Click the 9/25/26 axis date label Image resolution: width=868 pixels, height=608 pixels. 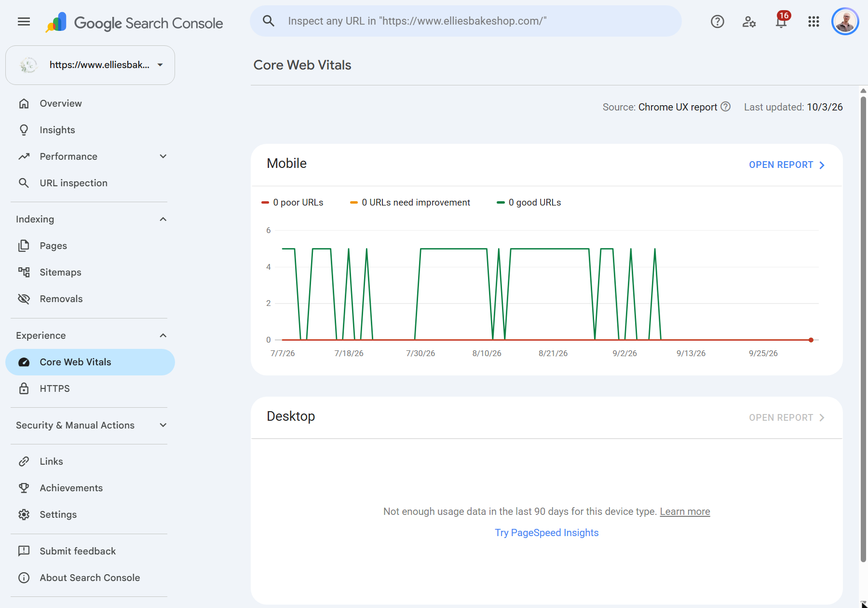pos(763,353)
